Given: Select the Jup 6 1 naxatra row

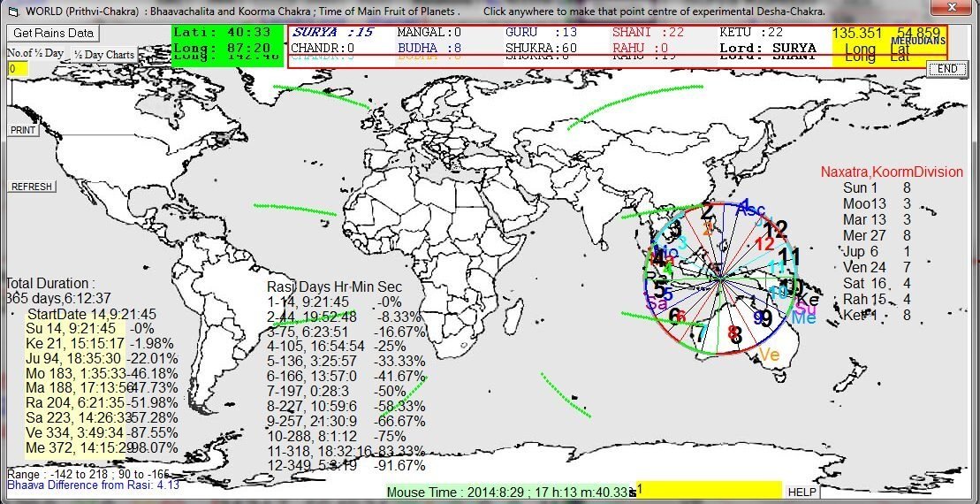Looking at the screenshot, I should tap(877, 252).
